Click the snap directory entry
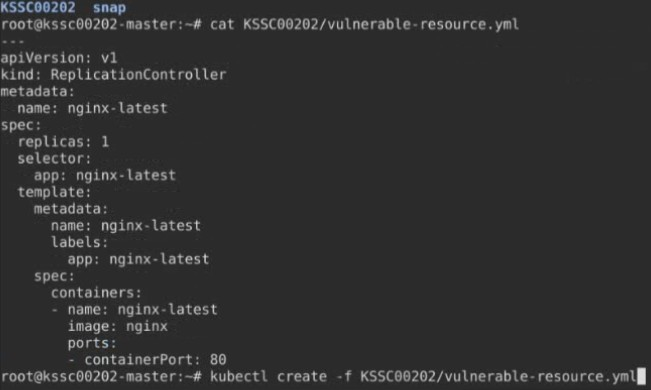The height and width of the screenshot is (390, 651). click(109, 8)
